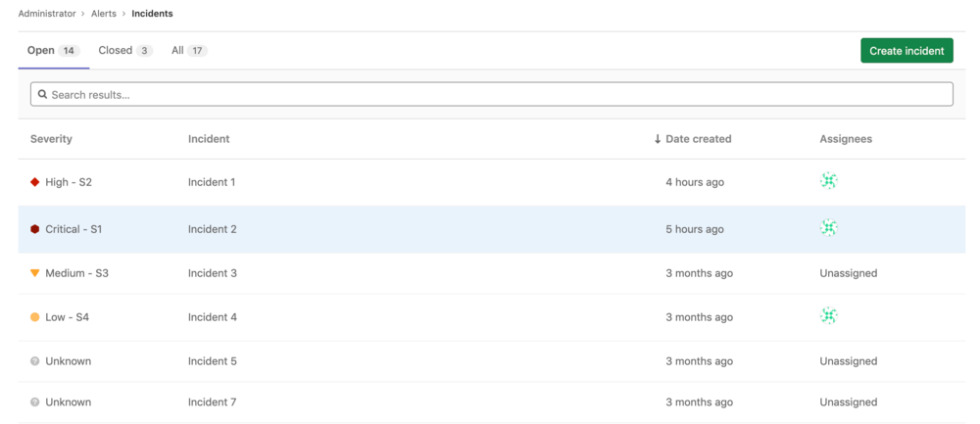Click the Critical severity hexagon icon
This screenshot has width=980, height=424.
(35, 229)
